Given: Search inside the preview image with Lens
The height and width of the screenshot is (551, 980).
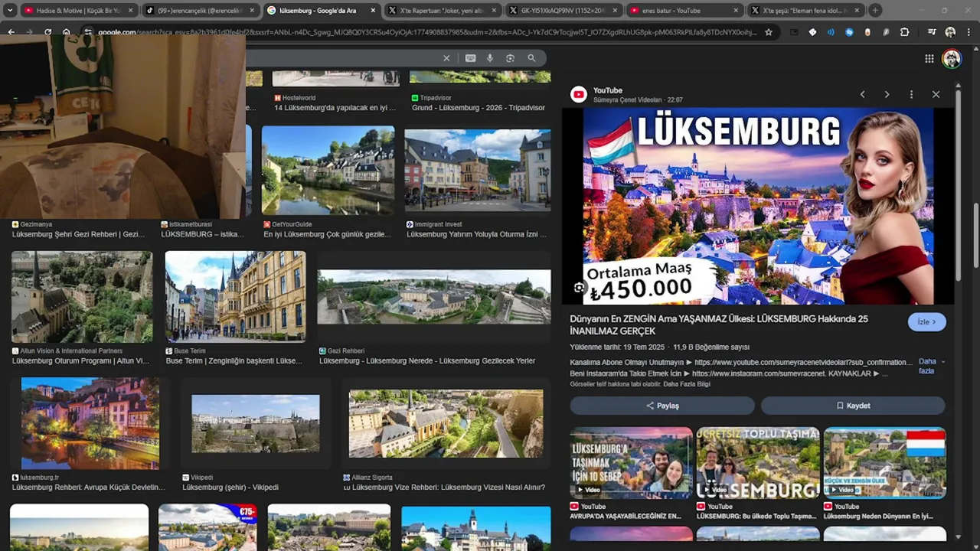Looking at the screenshot, I should click(579, 288).
